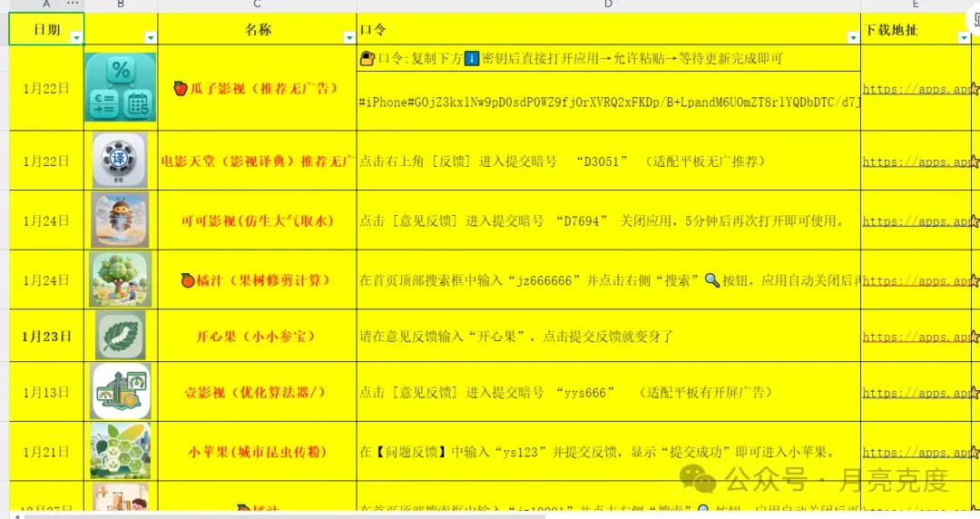Select the 1月22日 date cell beside 瓜子影视
This screenshot has height=519, width=980.
click(x=46, y=88)
